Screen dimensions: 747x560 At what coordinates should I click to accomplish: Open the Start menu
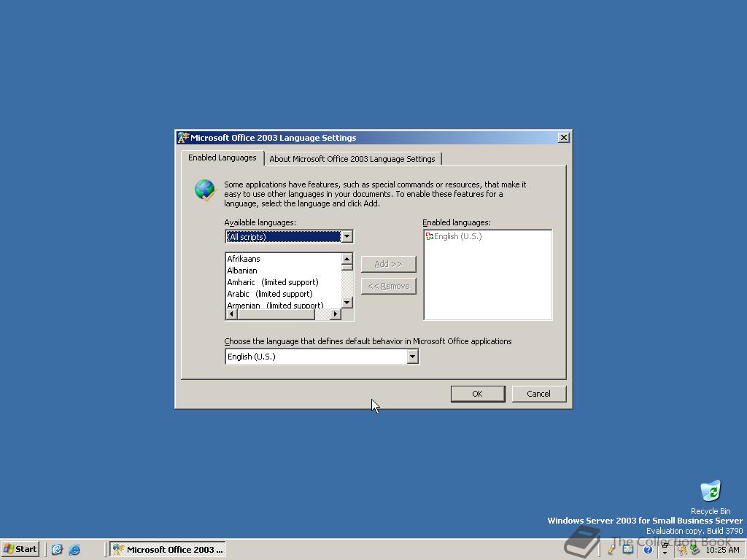coord(20,549)
